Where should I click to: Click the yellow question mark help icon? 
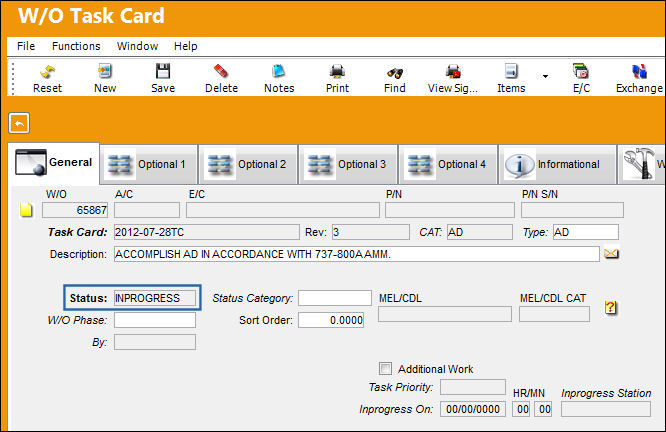coord(610,307)
